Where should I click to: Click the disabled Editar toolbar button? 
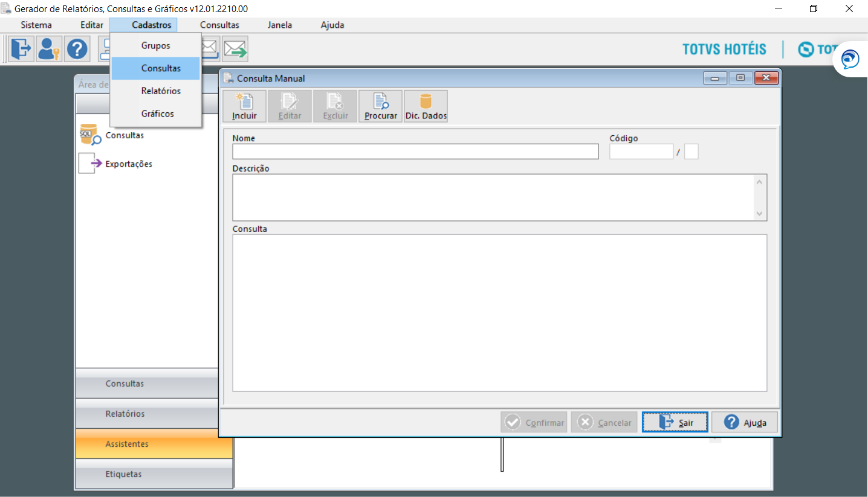(x=290, y=106)
